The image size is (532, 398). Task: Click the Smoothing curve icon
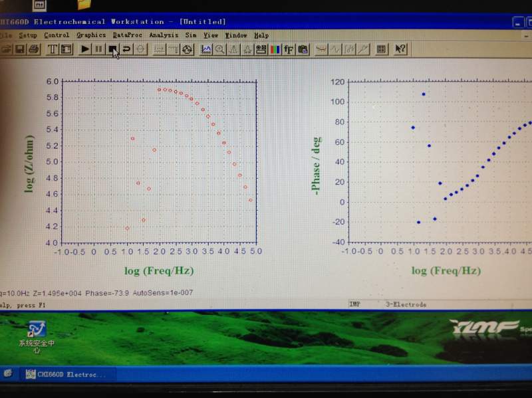[321, 49]
